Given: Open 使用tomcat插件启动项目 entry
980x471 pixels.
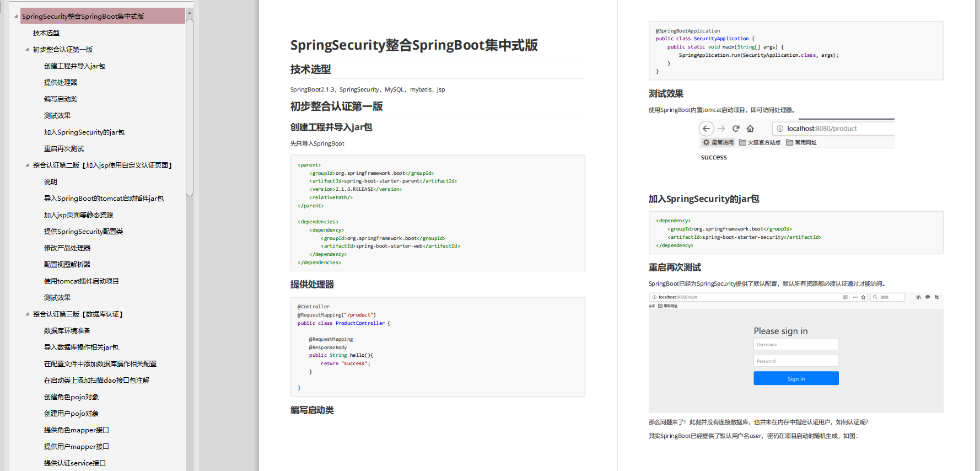Looking at the screenshot, I should pos(82,281).
